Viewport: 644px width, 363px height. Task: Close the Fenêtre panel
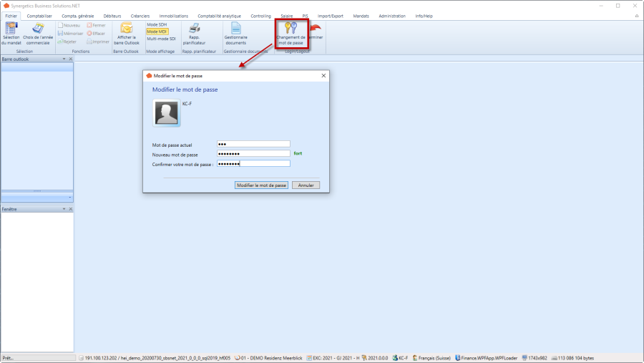click(x=71, y=209)
